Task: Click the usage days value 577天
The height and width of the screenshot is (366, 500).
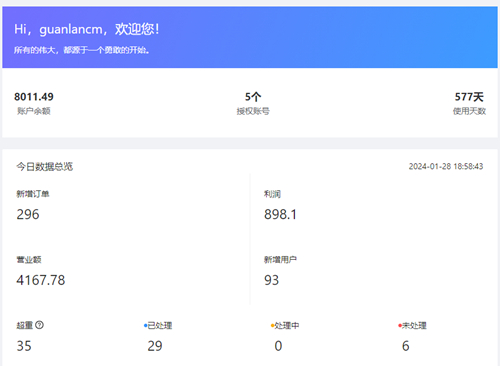Action: click(x=469, y=97)
